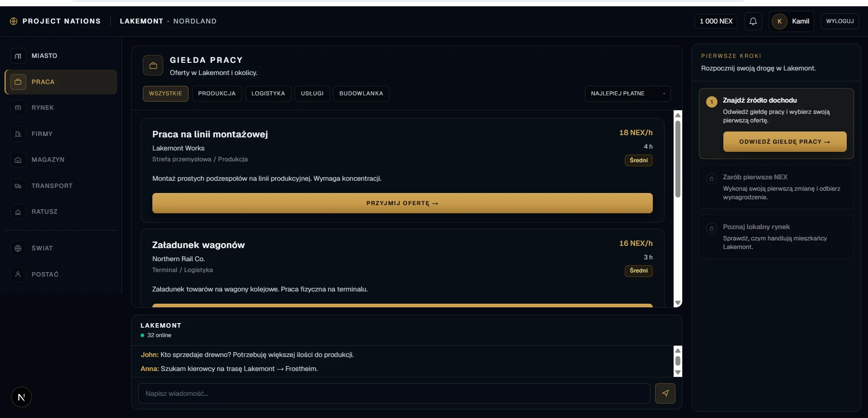Send chat message with paper plane icon
The height and width of the screenshot is (418, 868).
tap(665, 393)
